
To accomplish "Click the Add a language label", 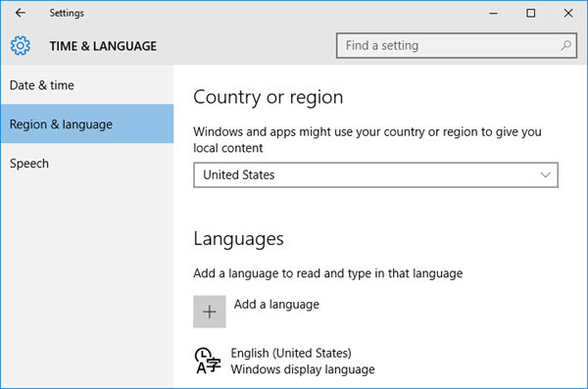I will point(276,304).
